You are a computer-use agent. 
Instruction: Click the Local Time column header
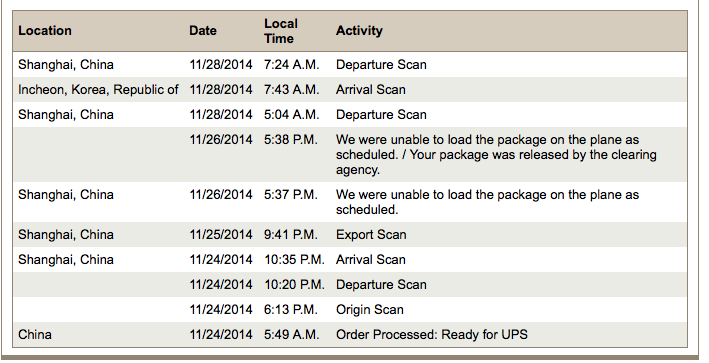click(x=281, y=31)
